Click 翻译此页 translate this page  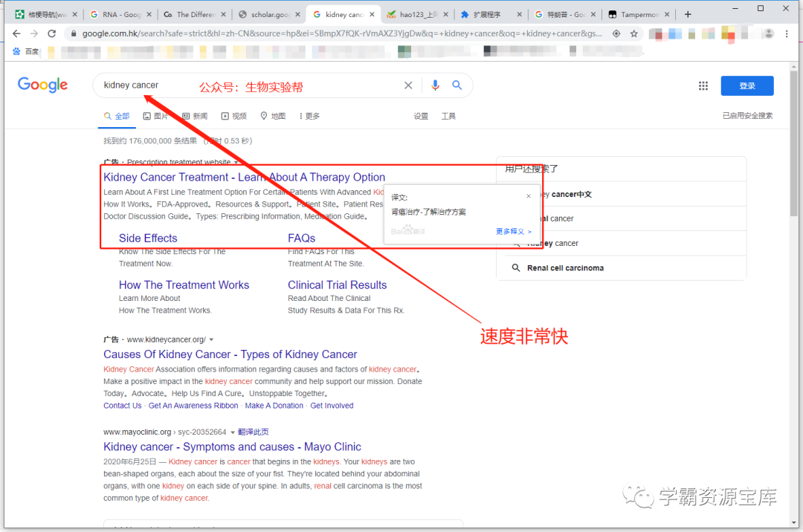click(253, 432)
